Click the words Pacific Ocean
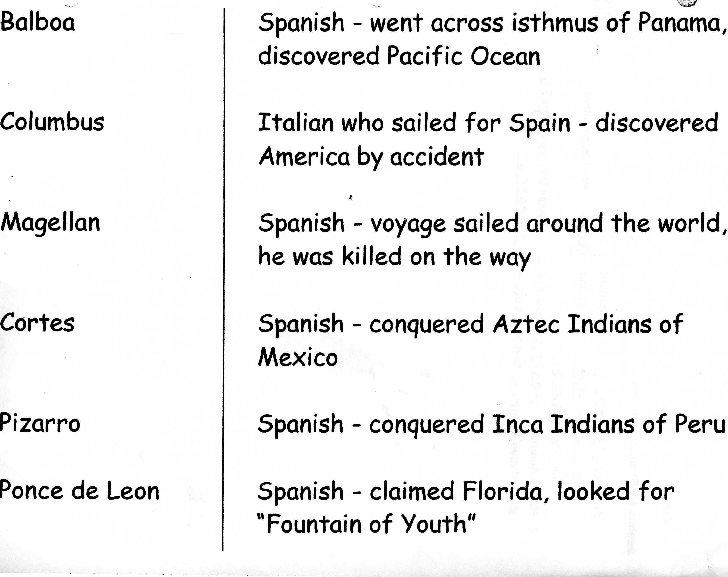 click(x=463, y=56)
